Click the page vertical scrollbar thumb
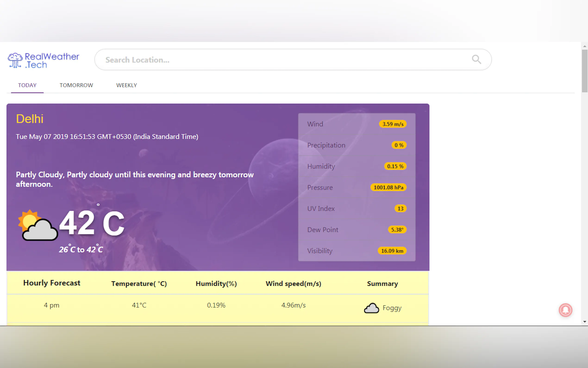This screenshot has width=588, height=368. 584,71
